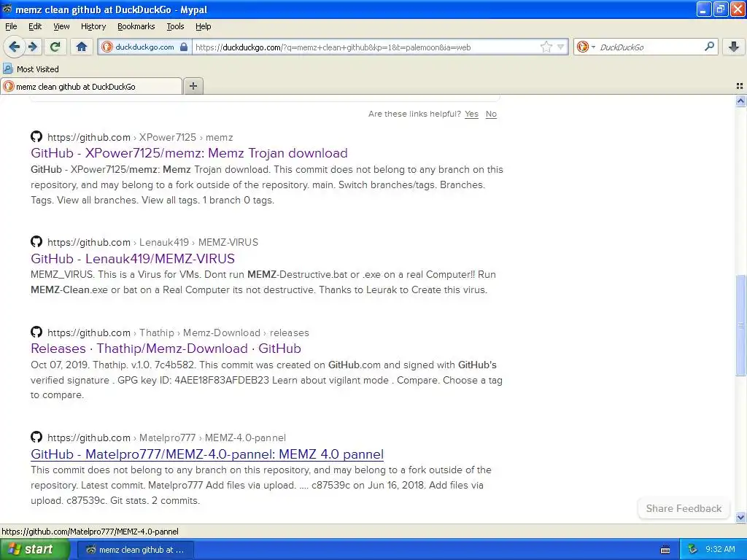Screen dimensions: 747x560
Task: Click the address bar URL field
Action: 366,47
